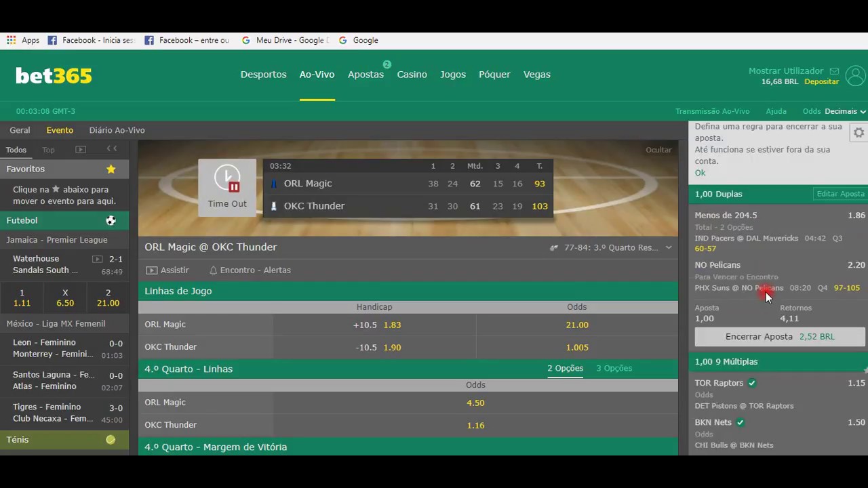Image resolution: width=868 pixels, height=488 pixels.
Task: Open the Google bookmark
Action: 358,40
